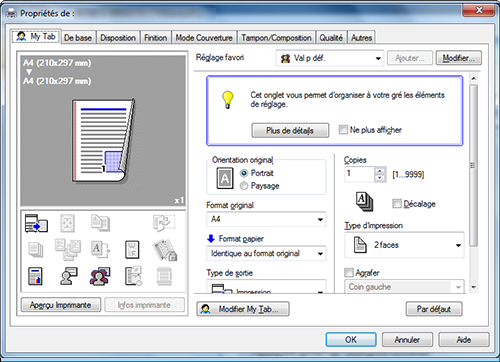Click the greyed page with four arrows icon

67,223
